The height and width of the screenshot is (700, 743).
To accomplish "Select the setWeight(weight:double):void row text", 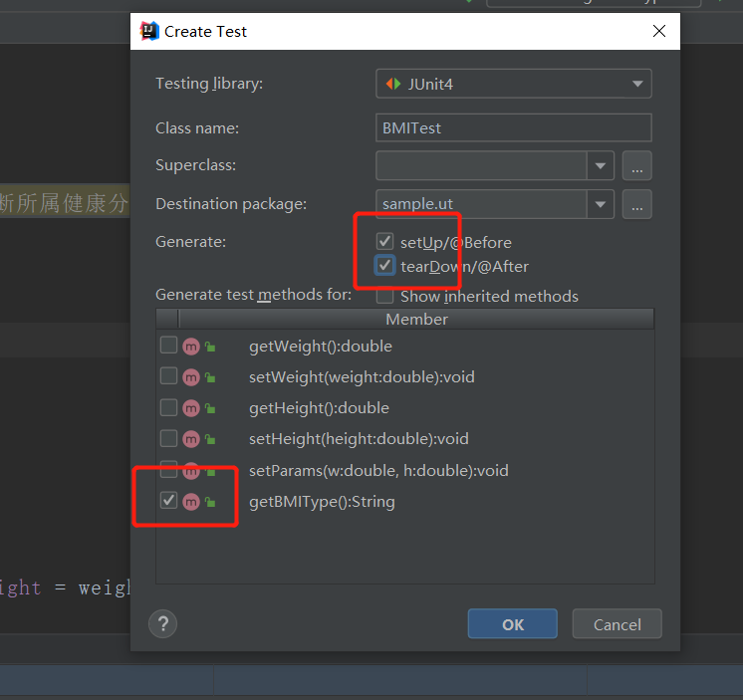I will 362,377.
